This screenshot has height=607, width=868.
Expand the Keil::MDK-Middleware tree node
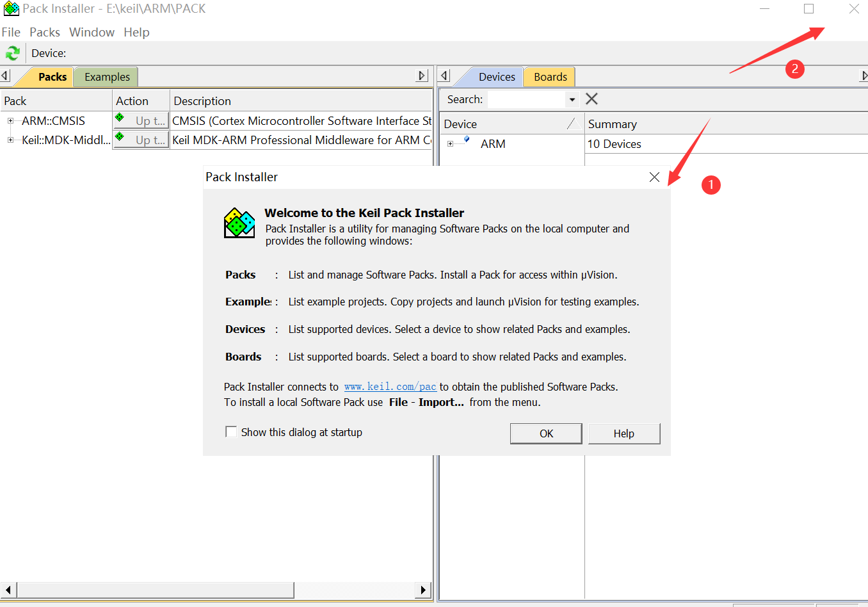click(x=10, y=140)
